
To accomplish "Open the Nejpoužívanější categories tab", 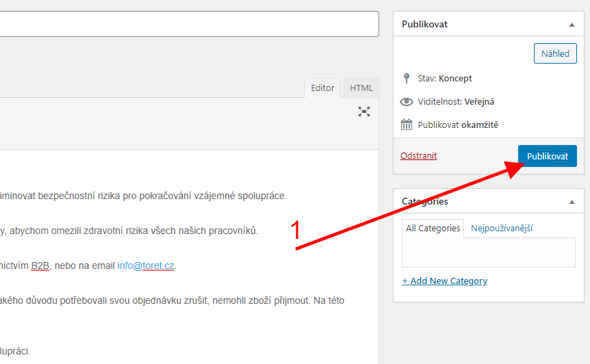I will (502, 229).
